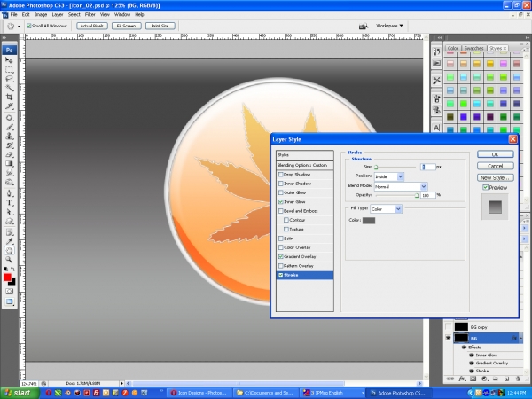This screenshot has height=399, width=532.
Task: Uncheck Inner Glow effect
Action: click(x=280, y=202)
